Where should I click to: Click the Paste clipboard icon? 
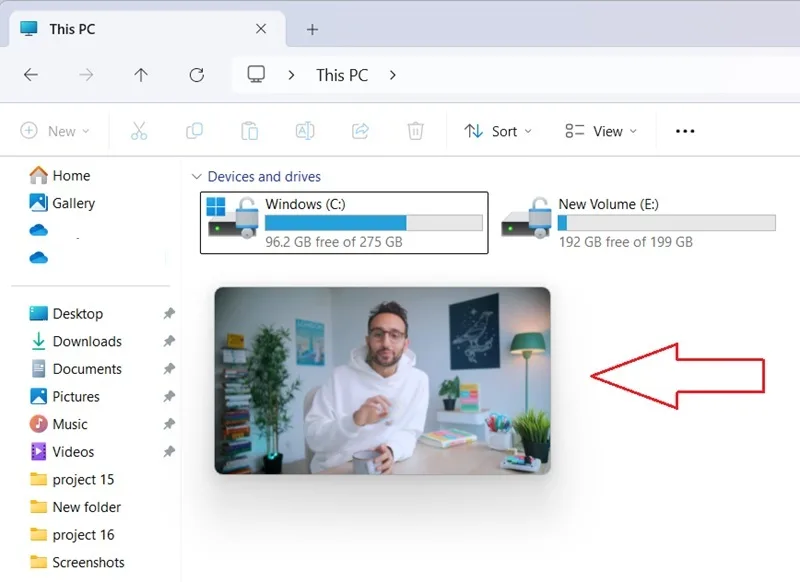pos(249,131)
